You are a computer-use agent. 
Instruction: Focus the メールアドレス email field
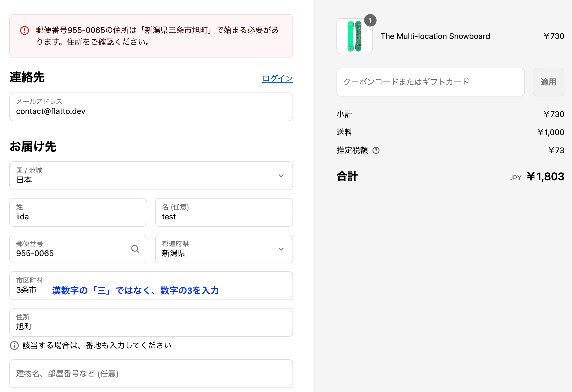point(151,107)
